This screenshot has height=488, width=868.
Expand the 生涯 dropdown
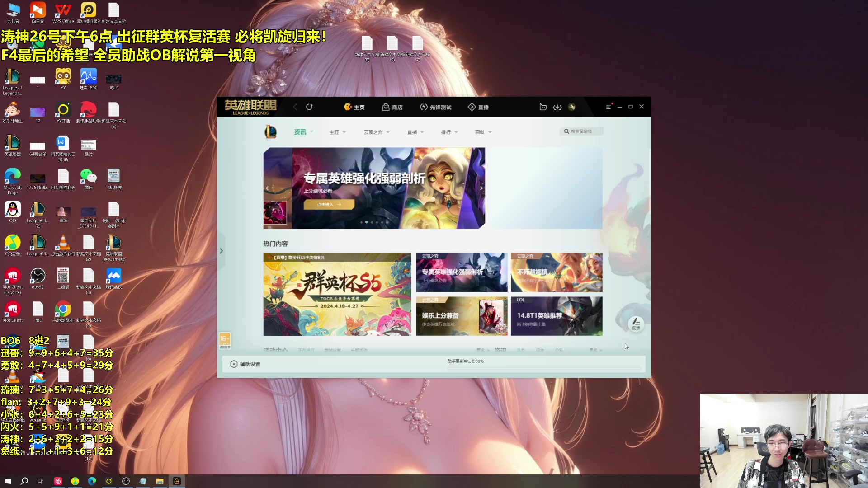(x=337, y=132)
